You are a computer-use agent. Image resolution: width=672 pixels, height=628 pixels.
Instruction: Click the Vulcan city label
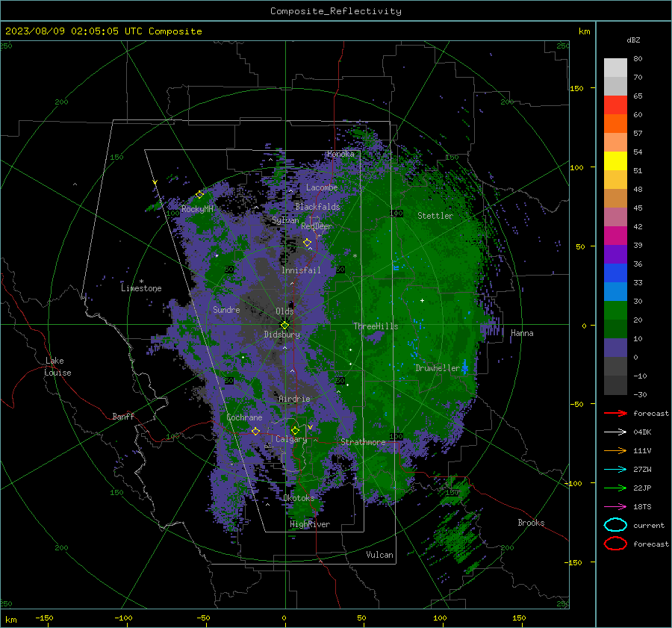coord(380,555)
